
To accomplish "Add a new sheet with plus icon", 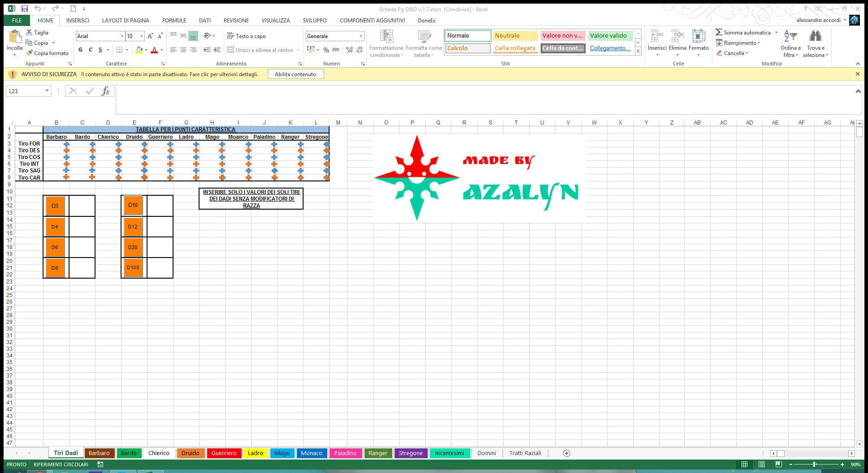I will [567, 453].
